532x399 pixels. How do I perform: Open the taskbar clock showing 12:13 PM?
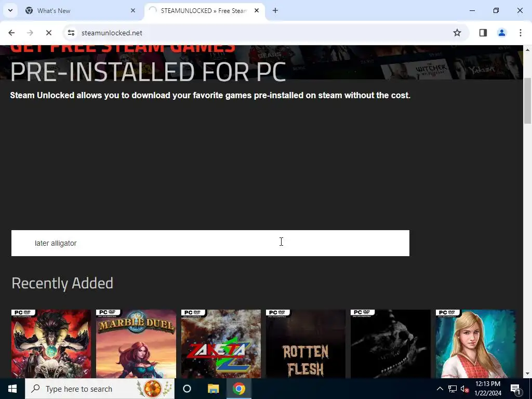point(487,389)
